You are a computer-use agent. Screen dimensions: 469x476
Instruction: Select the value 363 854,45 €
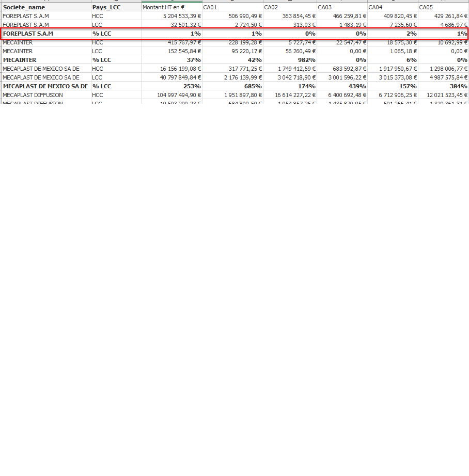coord(290,16)
